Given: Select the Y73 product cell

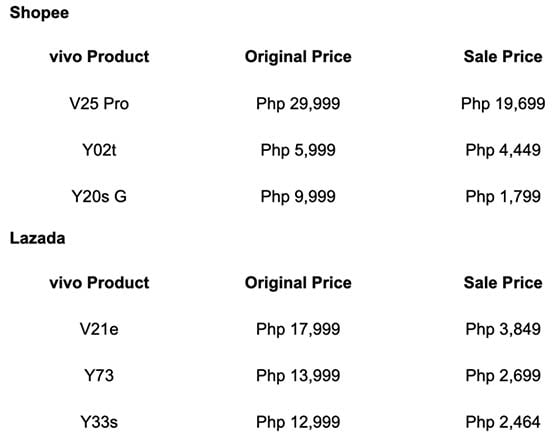Looking at the screenshot, I should (x=99, y=376).
